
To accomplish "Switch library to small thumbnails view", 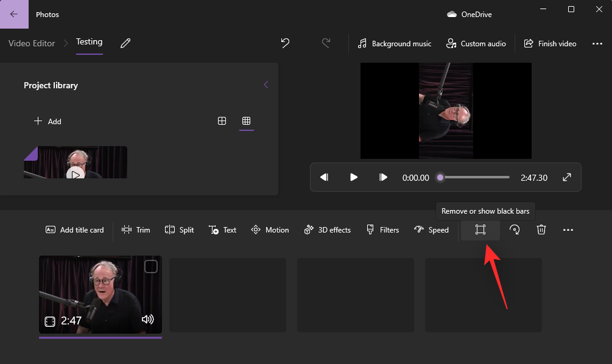I will pyautogui.click(x=246, y=121).
